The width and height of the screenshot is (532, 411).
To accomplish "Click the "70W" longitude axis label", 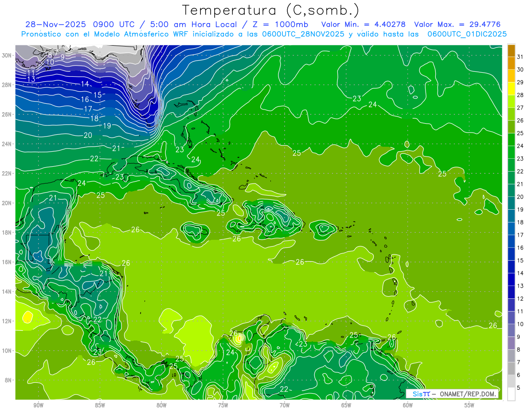I will pos(285,405).
